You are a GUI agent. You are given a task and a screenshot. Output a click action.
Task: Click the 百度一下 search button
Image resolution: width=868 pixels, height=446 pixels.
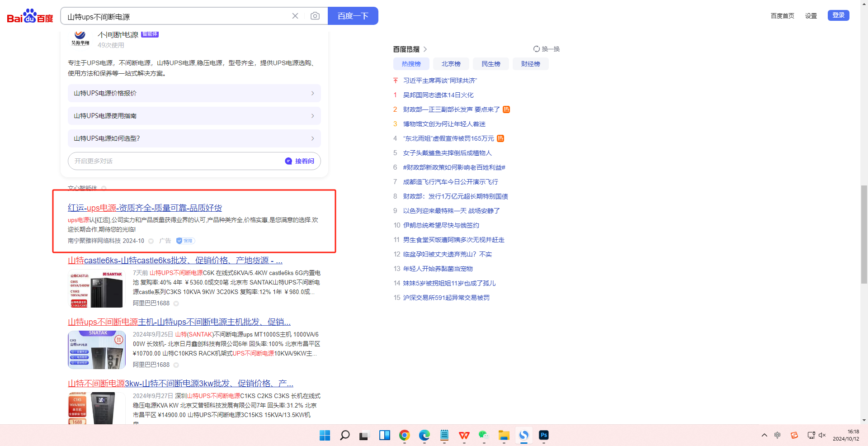(353, 16)
